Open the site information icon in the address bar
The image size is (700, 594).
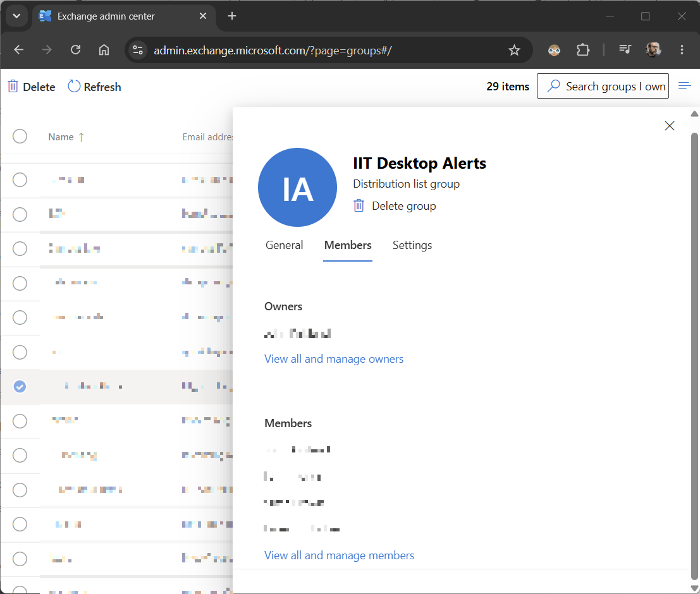138,50
